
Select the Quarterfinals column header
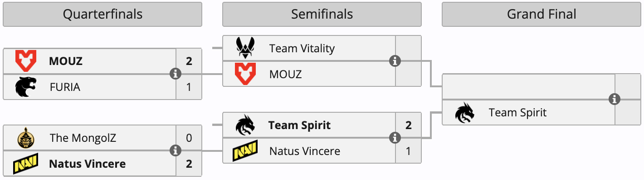click(x=102, y=14)
